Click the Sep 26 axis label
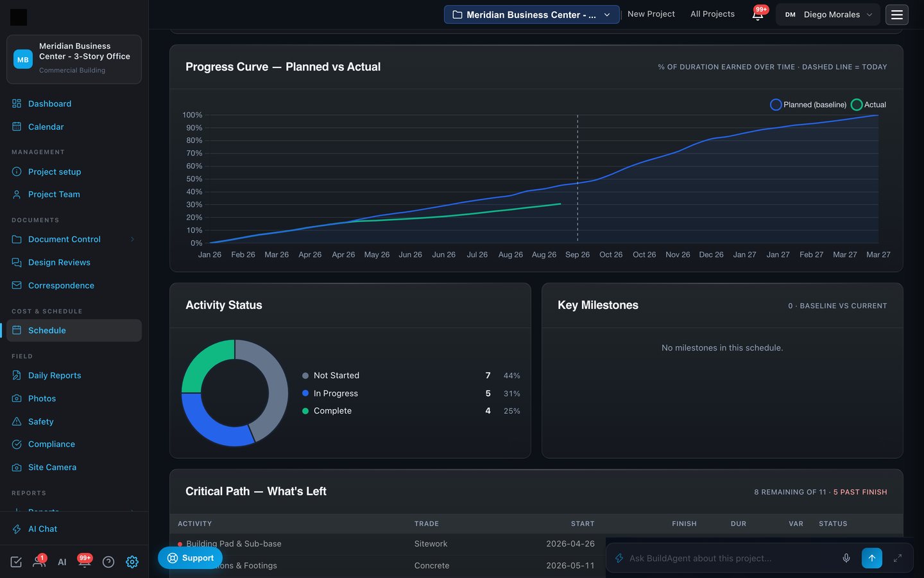This screenshot has width=924, height=578. pyautogui.click(x=577, y=255)
